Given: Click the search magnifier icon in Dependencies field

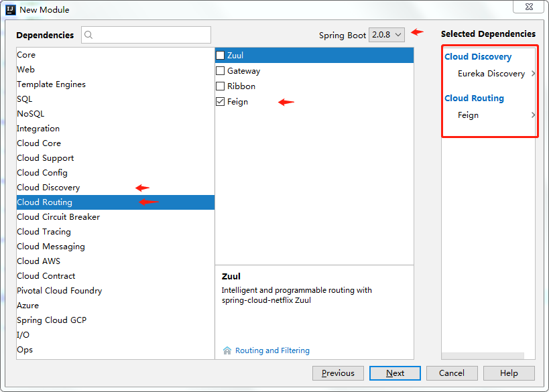Looking at the screenshot, I should pos(88,35).
